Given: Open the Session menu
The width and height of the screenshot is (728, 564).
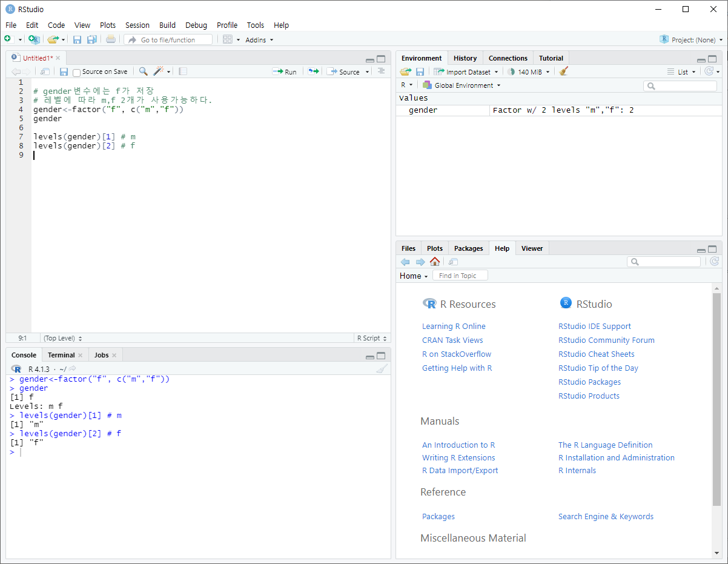Looking at the screenshot, I should [137, 25].
